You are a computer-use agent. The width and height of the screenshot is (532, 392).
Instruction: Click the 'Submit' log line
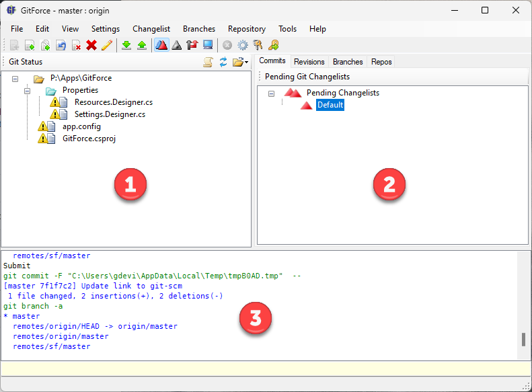coord(17,266)
